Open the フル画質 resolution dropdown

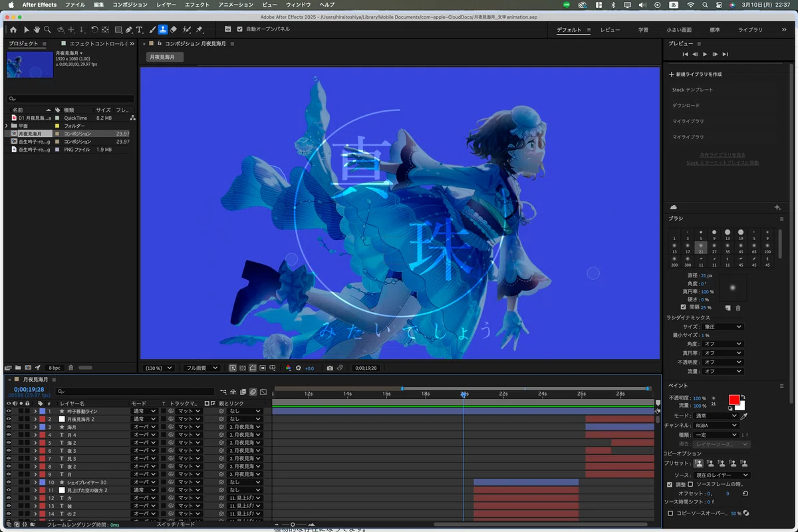[x=202, y=368]
